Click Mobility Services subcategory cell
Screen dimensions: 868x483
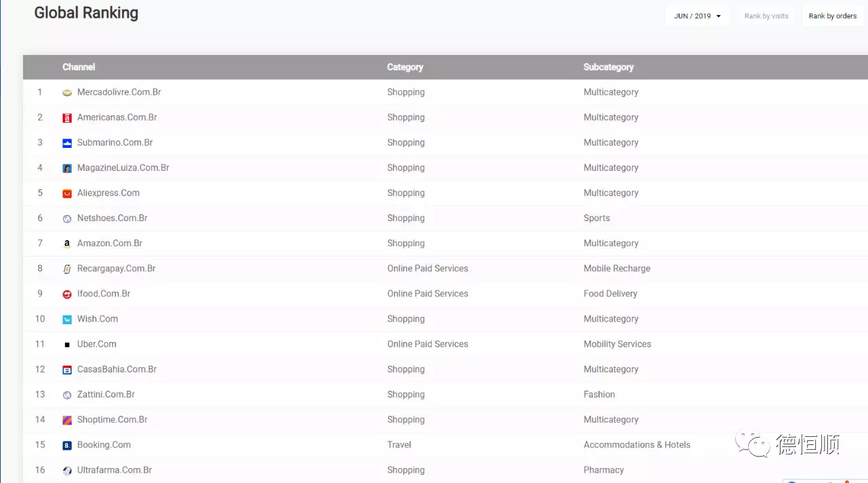click(x=617, y=344)
